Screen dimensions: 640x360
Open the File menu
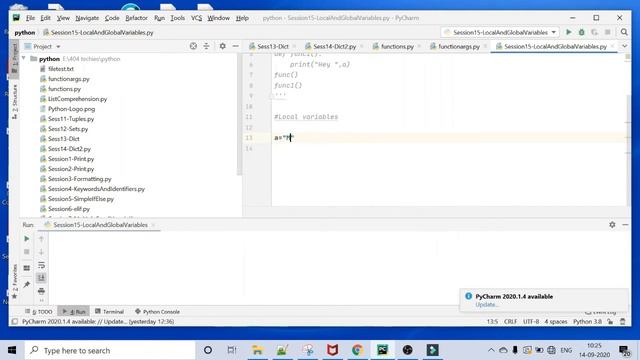click(30, 18)
